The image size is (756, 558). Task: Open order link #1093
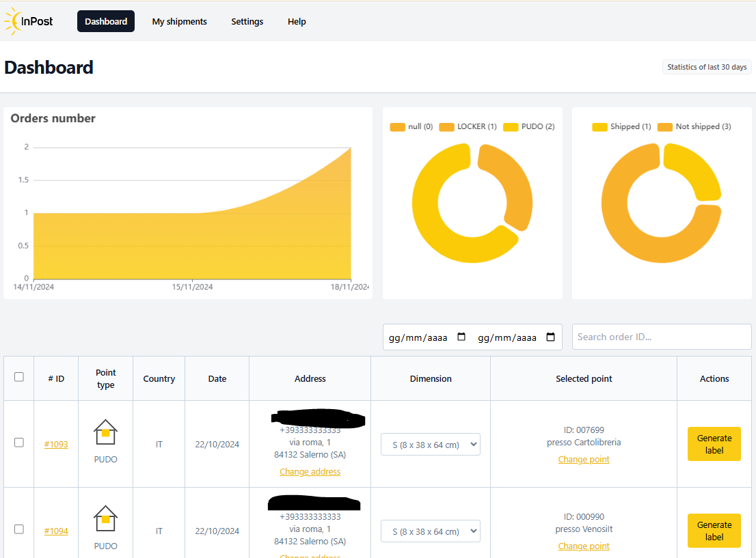(x=56, y=444)
